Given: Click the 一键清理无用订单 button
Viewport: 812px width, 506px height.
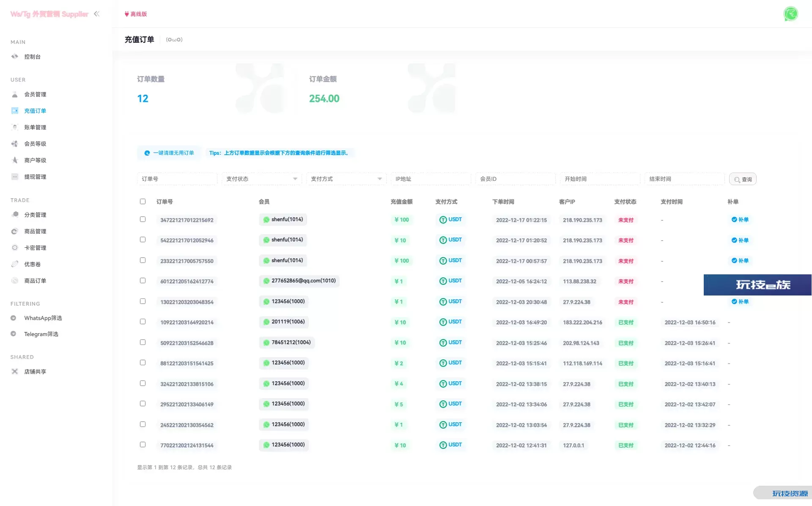Looking at the screenshot, I should [x=169, y=153].
